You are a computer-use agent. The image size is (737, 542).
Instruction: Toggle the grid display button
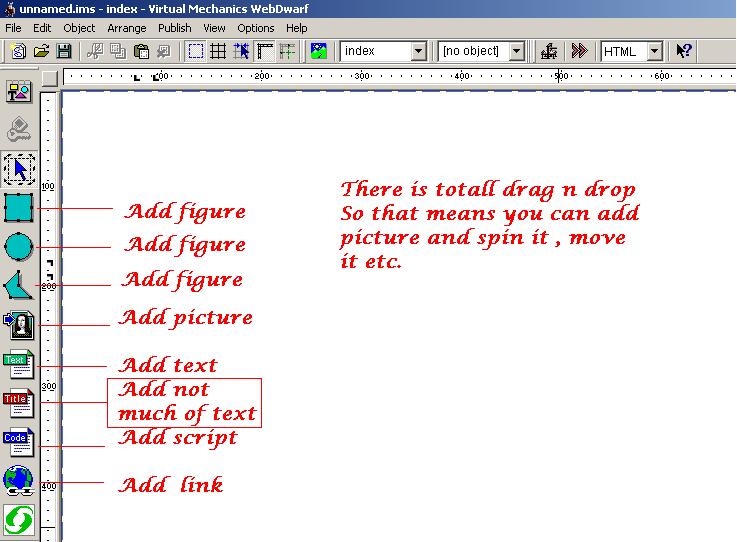click(218, 51)
